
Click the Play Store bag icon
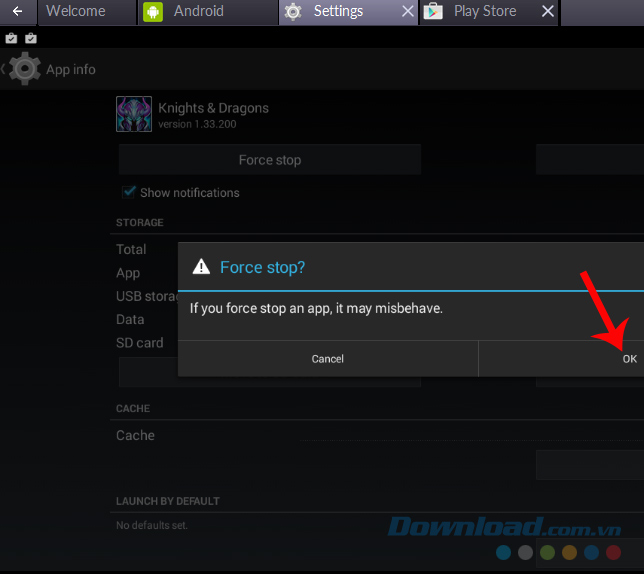tap(433, 12)
